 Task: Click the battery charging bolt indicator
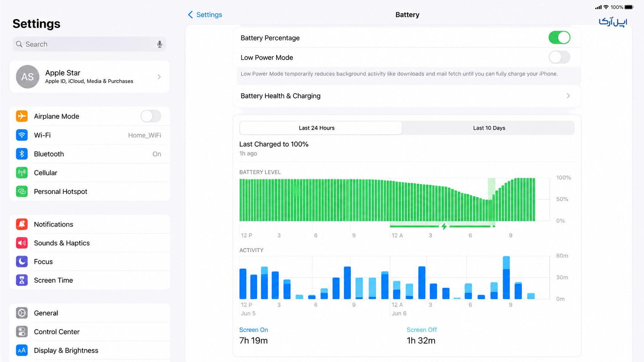pos(444,226)
